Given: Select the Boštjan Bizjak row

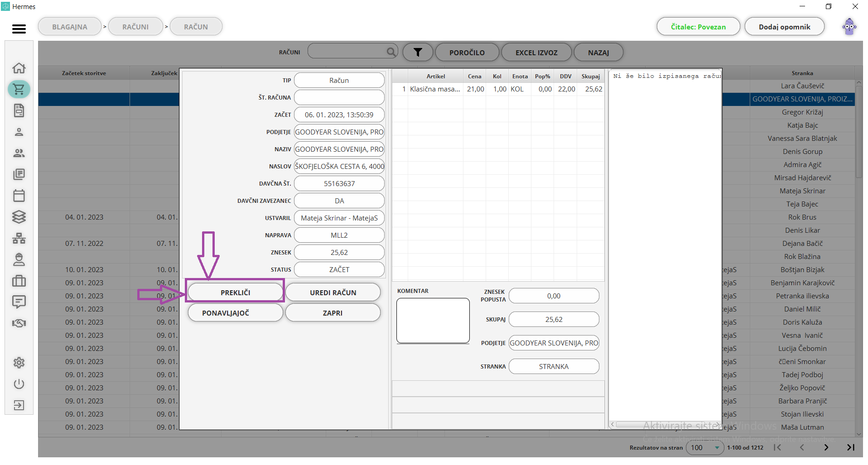Looking at the screenshot, I should point(802,269).
